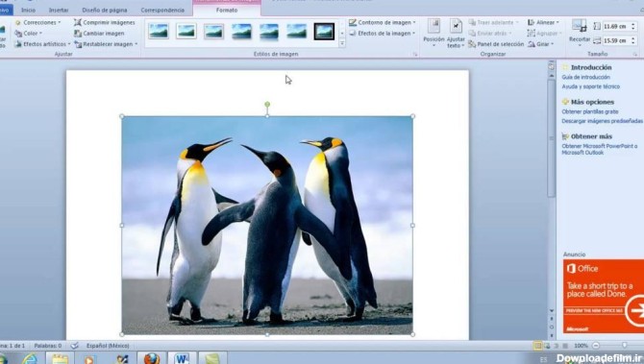This screenshot has height=364, width=644.
Task: Click the proofing check icon in status bar
Action: point(74,346)
